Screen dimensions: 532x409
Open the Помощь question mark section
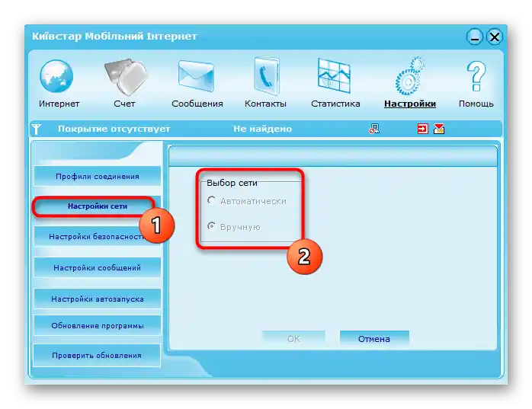click(476, 84)
